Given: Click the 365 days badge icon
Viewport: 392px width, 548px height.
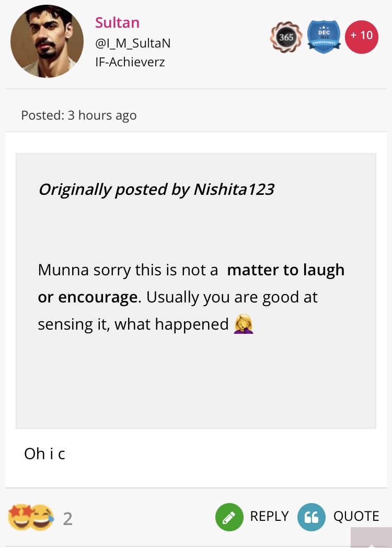Looking at the screenshot, I should (285, 37).
